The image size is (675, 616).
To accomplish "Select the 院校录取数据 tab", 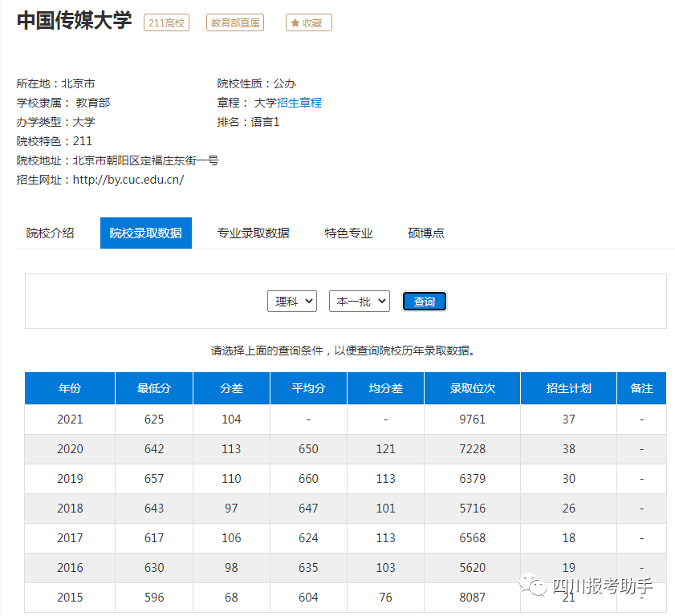I will pos(146,233).
